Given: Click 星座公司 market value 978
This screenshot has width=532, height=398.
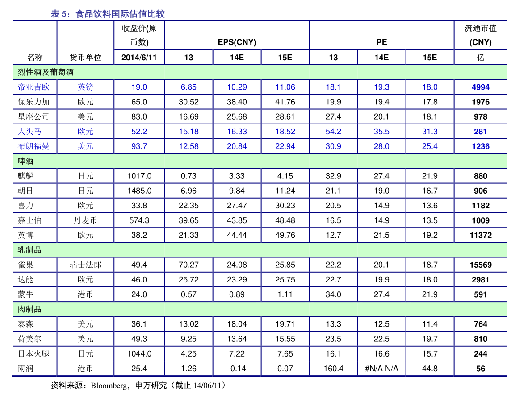Looking at the screenshot, I should [481, 116].
